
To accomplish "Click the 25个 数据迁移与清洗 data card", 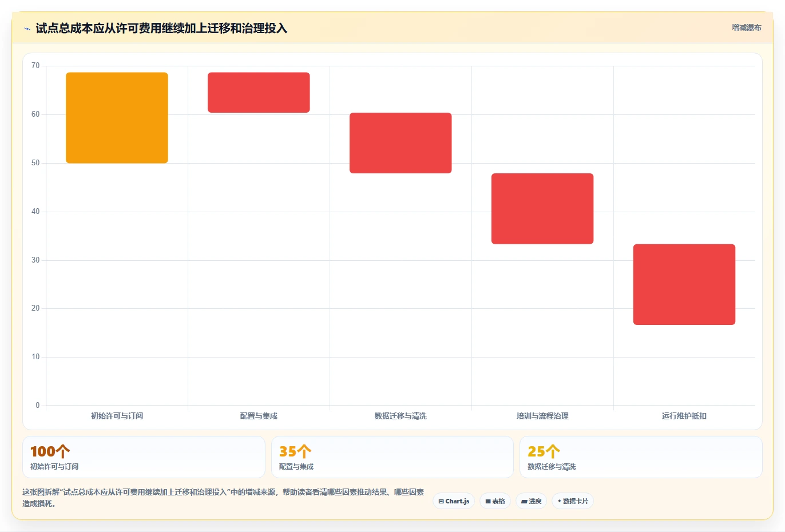I will (641, 457).
